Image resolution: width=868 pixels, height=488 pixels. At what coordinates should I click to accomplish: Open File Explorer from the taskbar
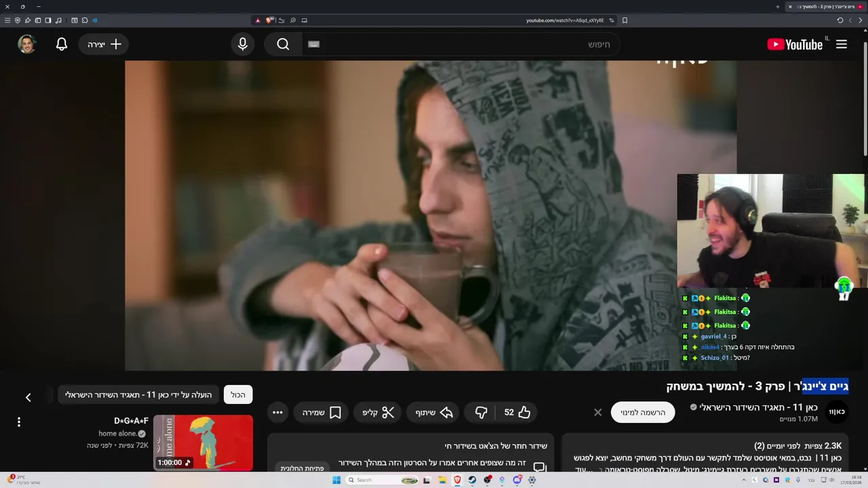click(442, 480)
